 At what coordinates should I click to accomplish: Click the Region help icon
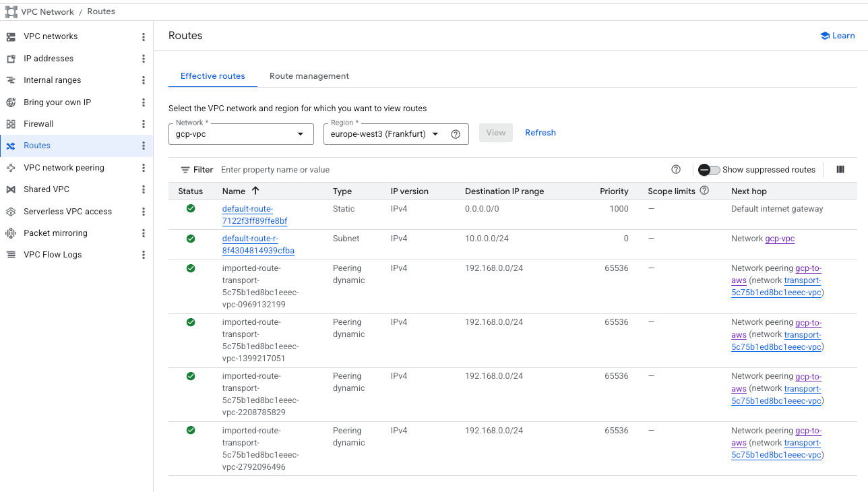point(456,134)
